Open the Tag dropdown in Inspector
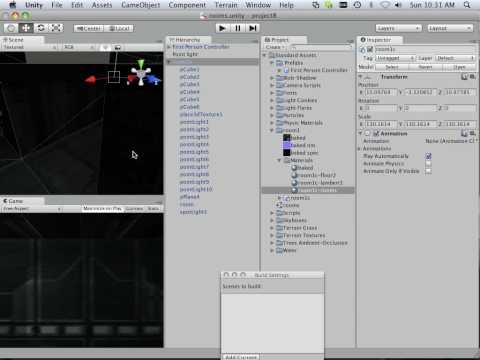The width and height of the screenshot is (480, 360). click(x=395, y=58)
